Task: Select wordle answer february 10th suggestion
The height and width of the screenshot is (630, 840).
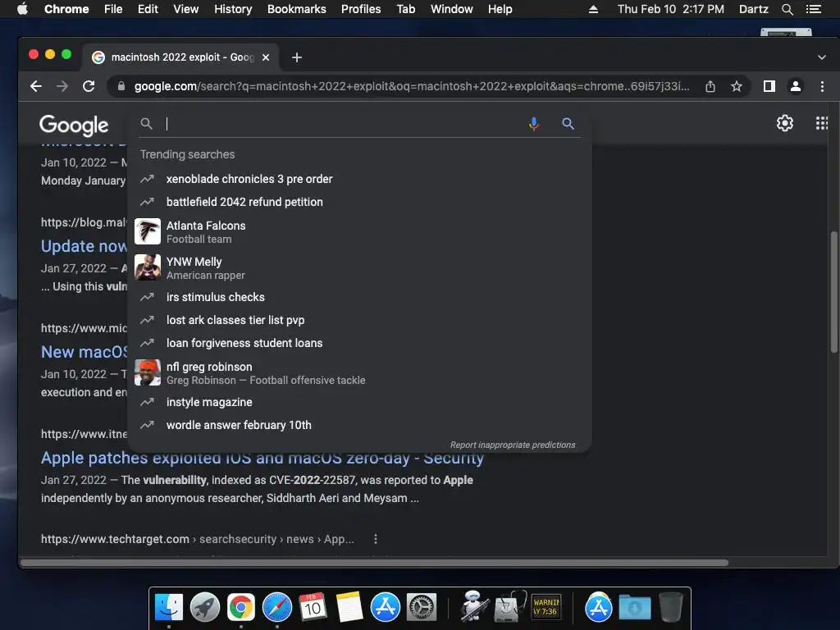Action: [359, 425]
